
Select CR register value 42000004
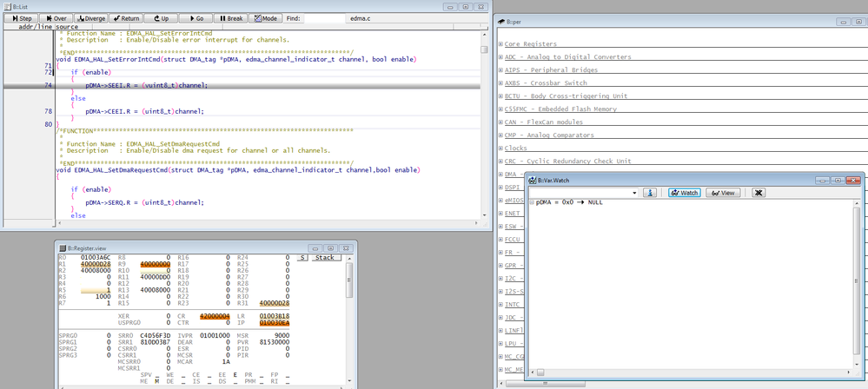point(215,316)
